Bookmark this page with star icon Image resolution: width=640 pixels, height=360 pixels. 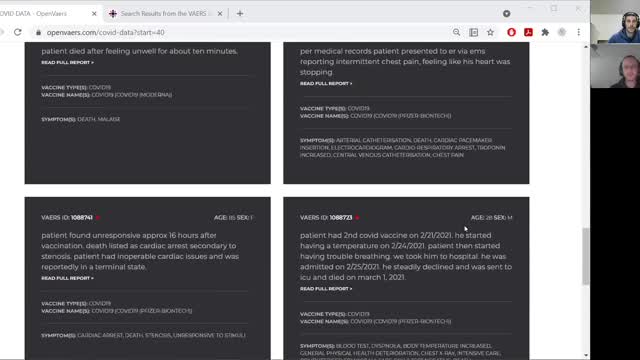pos(490,32)
